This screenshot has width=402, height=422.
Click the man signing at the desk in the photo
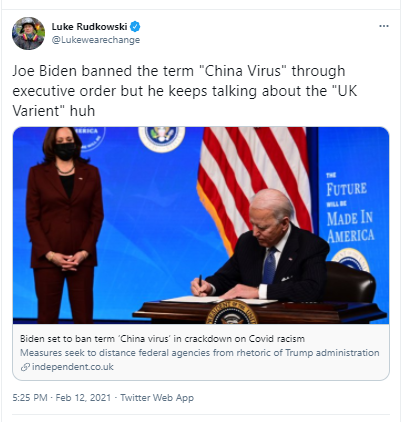(263, 247)
